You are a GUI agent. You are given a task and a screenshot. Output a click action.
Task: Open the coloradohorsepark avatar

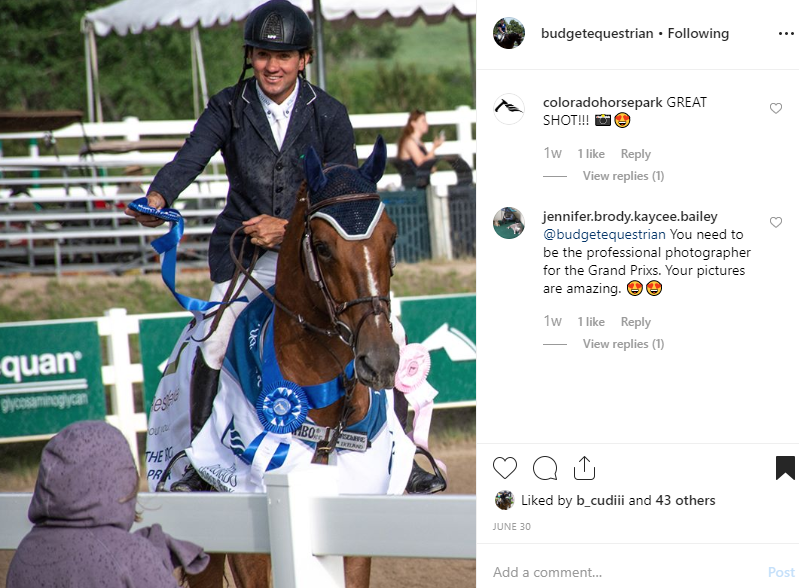(509, 109)
